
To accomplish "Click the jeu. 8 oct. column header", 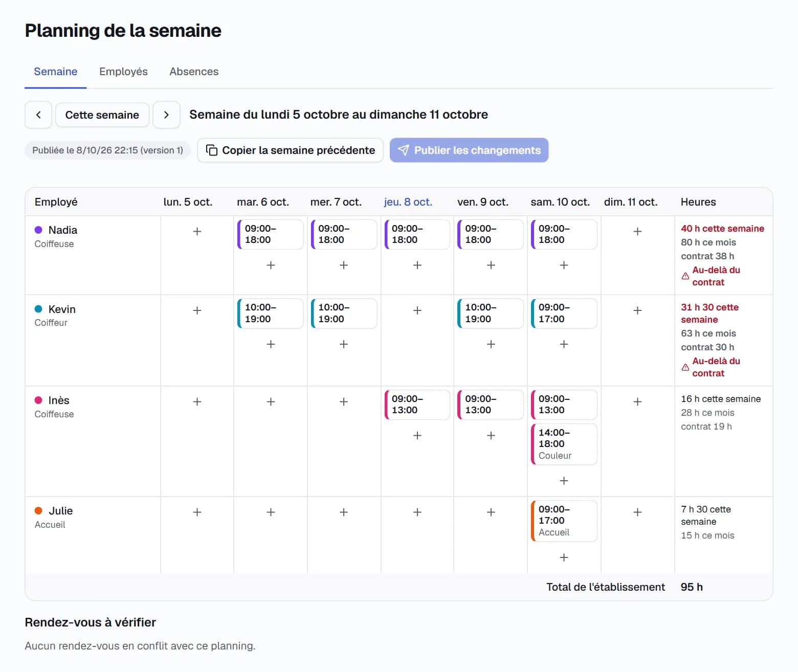I will [408, 202].
